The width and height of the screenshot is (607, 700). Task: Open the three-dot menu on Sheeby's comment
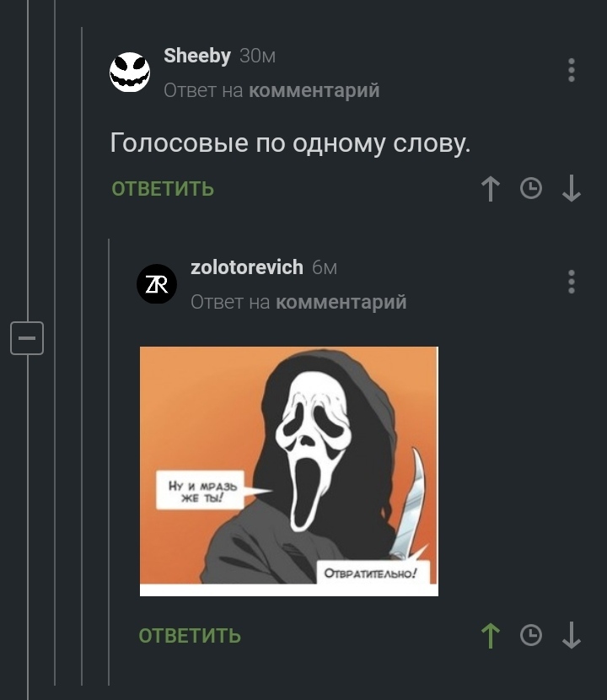pos(572,70)
